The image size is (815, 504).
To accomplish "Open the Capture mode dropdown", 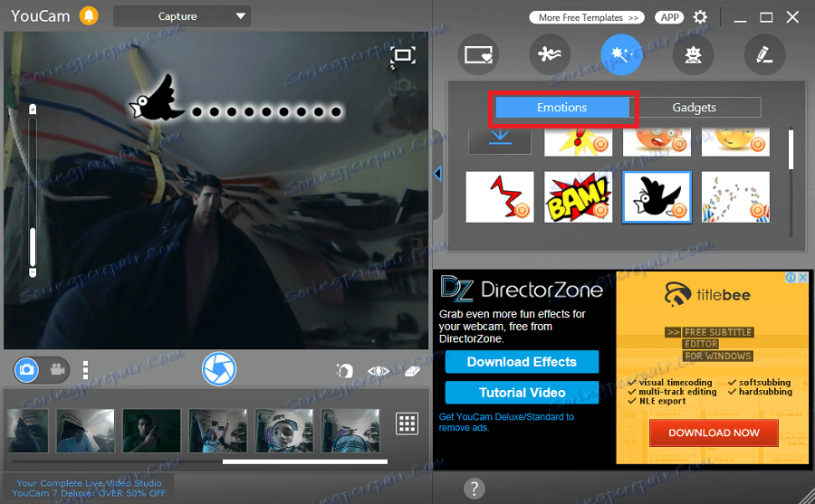I will (182, 16).
